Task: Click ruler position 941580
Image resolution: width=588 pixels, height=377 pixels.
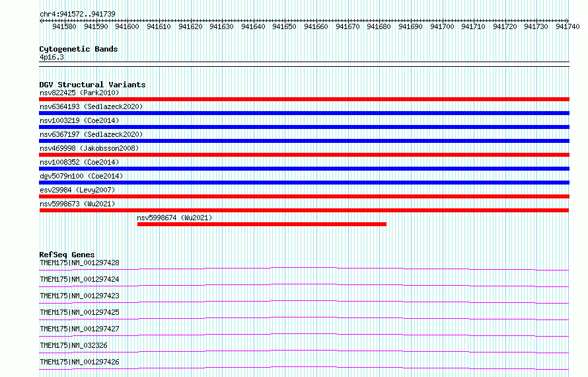Action: pos(64,26)
